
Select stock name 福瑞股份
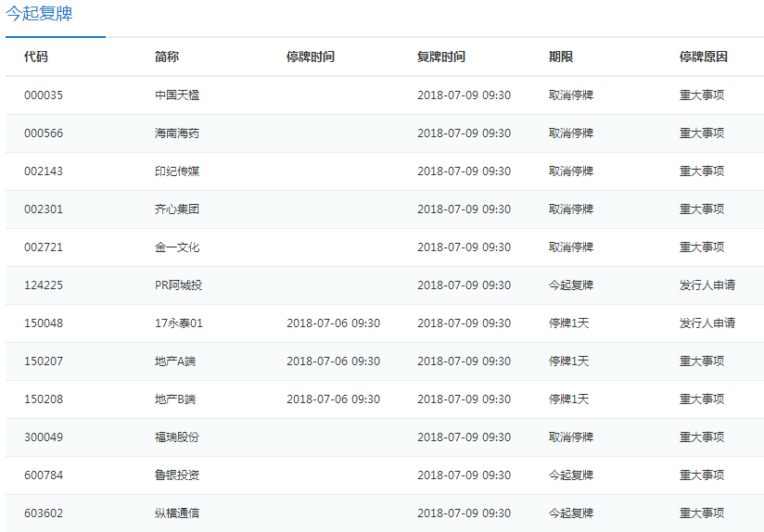177,437
